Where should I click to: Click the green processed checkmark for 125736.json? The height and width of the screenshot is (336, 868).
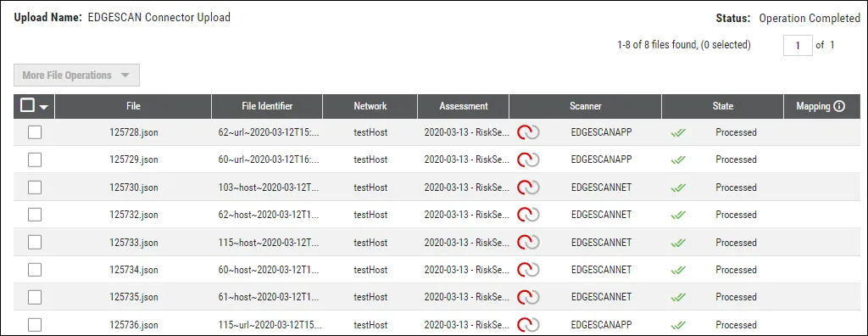tap(678, 325)
